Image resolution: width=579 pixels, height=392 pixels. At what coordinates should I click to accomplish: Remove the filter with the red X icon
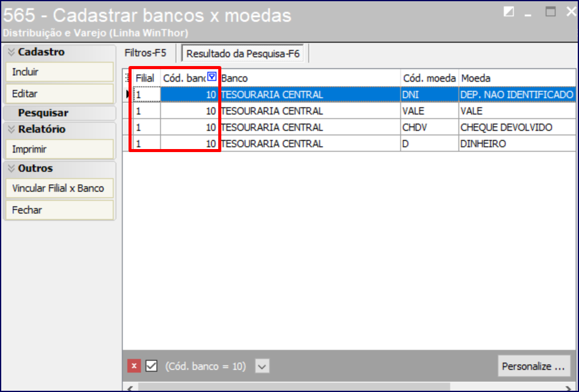(x=134, y=366)
